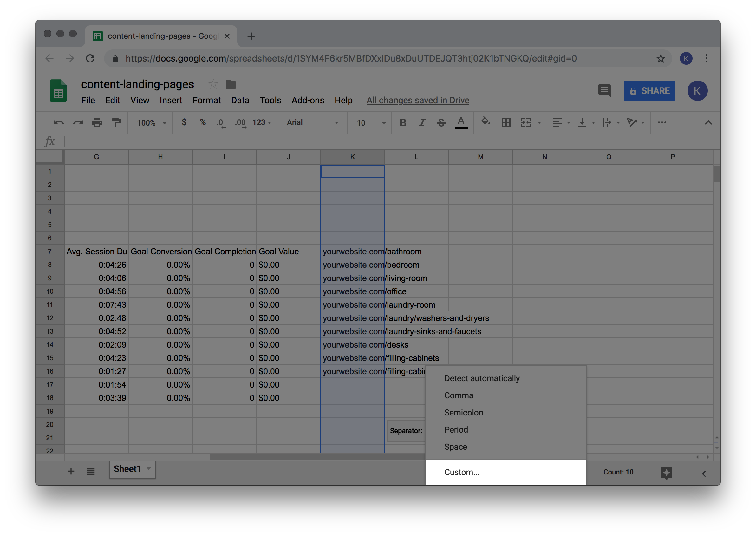Open the K account avatar in Sheets header
The height and width of the screenshot is (536, 756).
[x=697, y=91]
